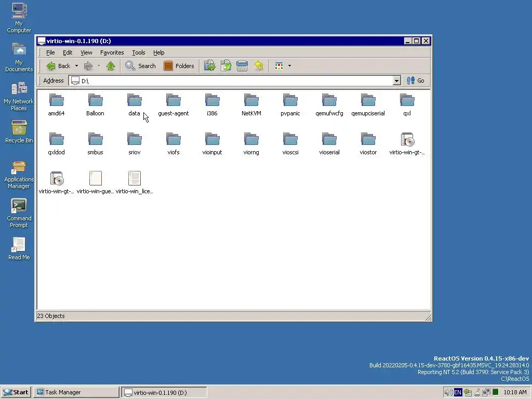Open the Forward history dropdown arrow
This screenshot has height=399, width=532.
pos(99,66)
